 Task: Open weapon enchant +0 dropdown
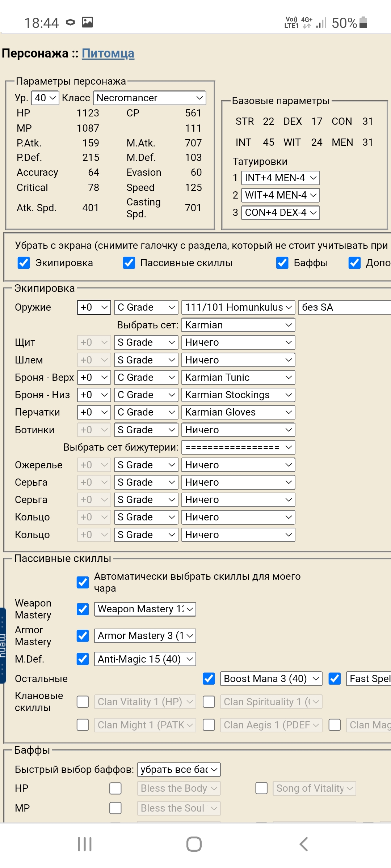coord(94,307)
